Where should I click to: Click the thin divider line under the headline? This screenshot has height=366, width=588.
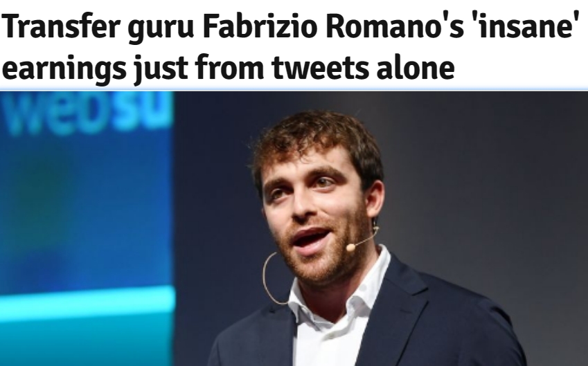[294, 90]
